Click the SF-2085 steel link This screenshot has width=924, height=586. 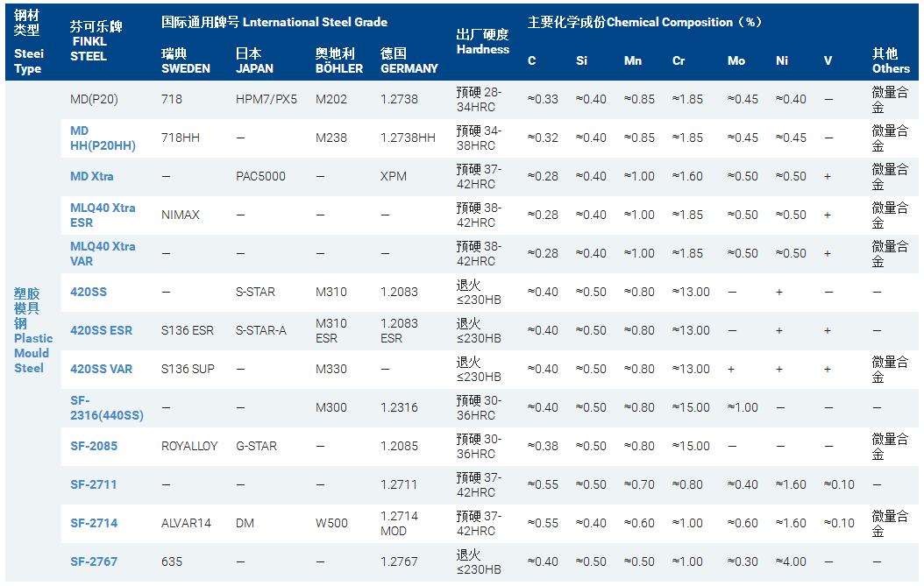[x=94, y=446]
